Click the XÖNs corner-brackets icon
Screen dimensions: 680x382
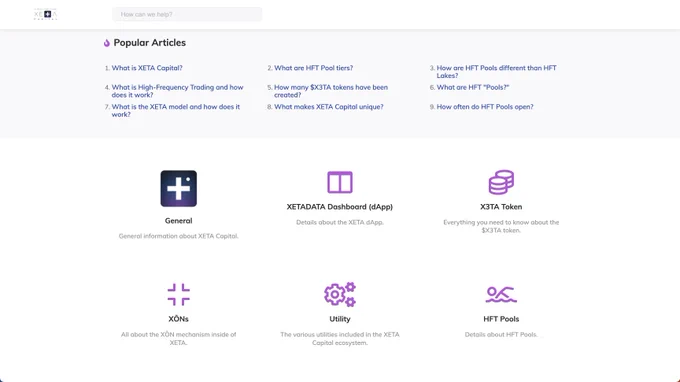[x=179, y=294]
